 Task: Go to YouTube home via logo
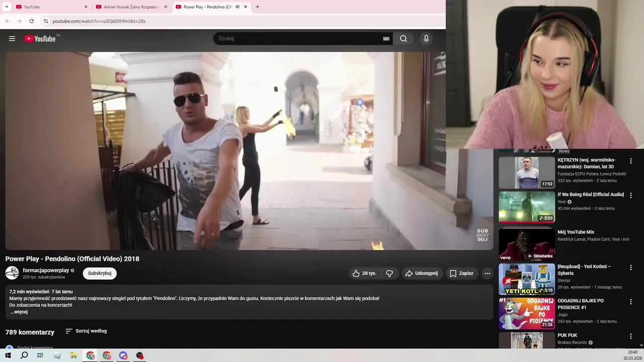[40, 39]
